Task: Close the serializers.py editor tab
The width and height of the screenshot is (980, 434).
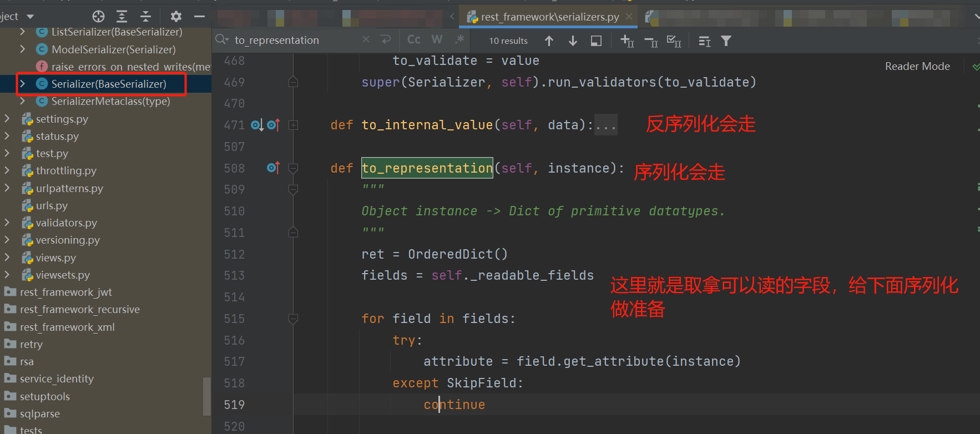Action: click(x=629, y=17)
